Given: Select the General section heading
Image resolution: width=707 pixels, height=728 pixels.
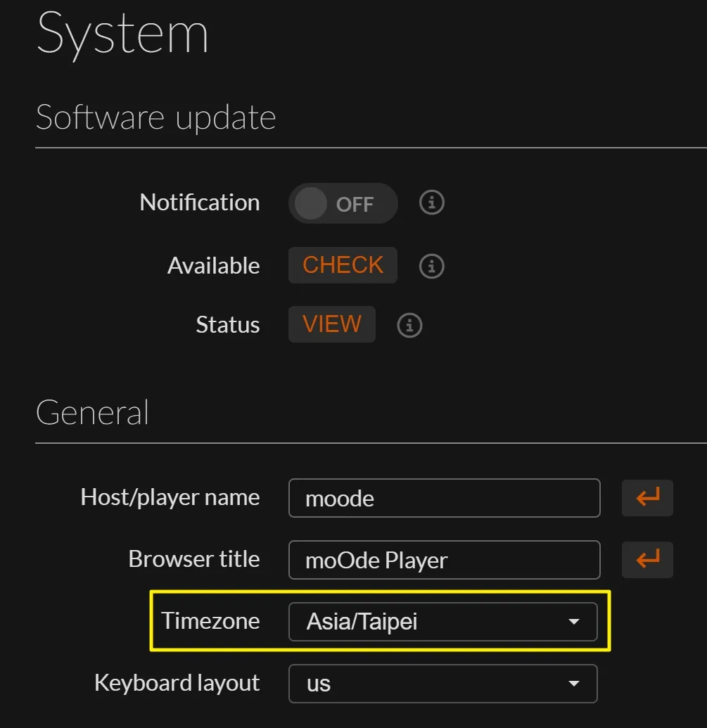Looking at the screenshot, I should [92, 412].
